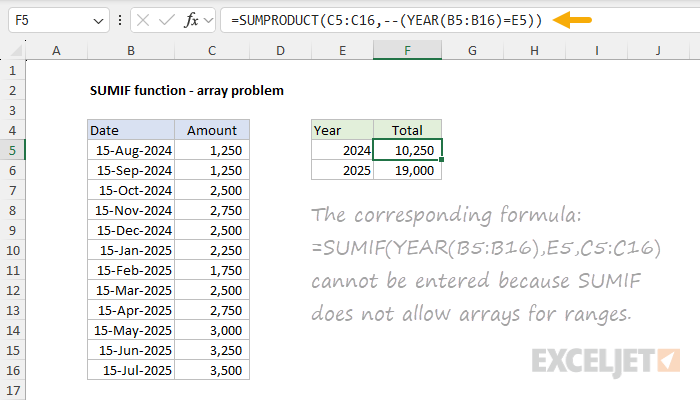Select cell with date 15-Jun-2025
The width and height of the screenshot is (700, 400).
pyautogui.click(x=131, y=350)
